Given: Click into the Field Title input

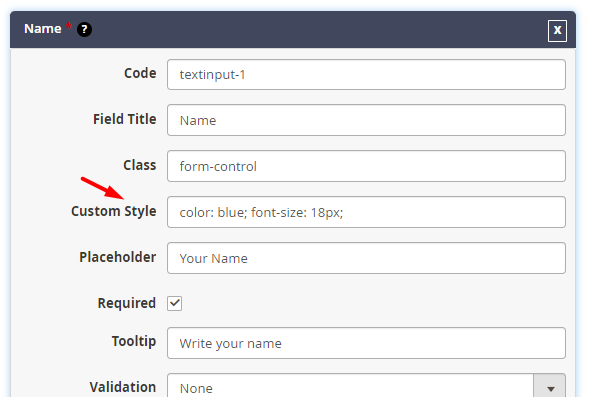Looking at the screenshot, I should click(366, 120).
